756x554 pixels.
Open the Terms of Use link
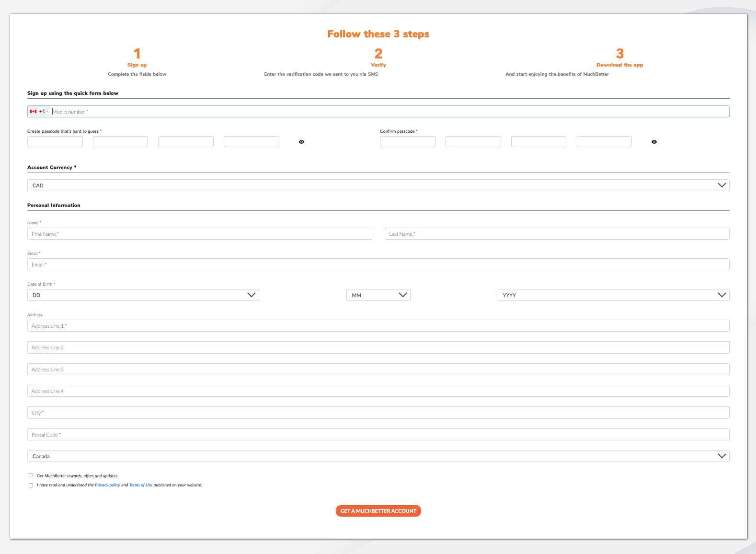(141, 485)
